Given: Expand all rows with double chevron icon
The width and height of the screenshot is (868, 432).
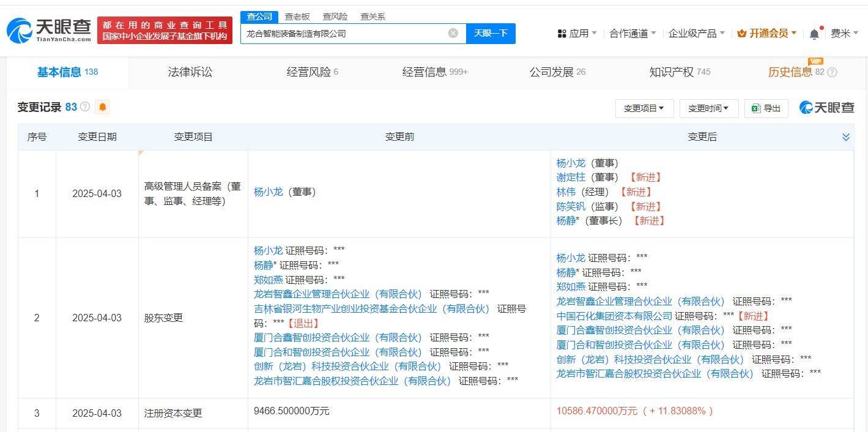Looking at the screenshot, I should [846, 137].
